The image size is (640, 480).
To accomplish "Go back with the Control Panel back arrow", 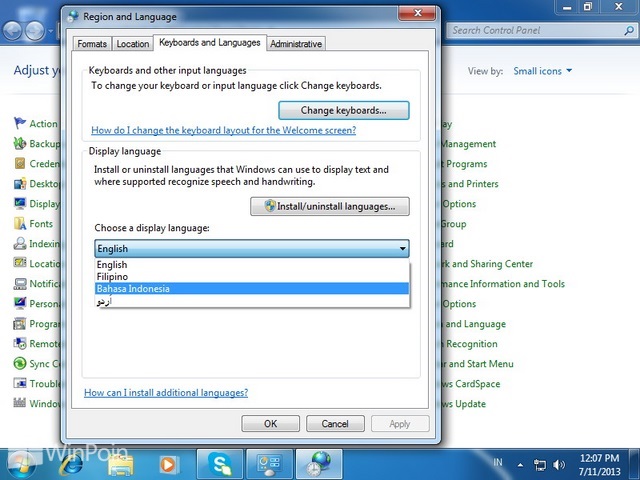I will tap(12, 30).
